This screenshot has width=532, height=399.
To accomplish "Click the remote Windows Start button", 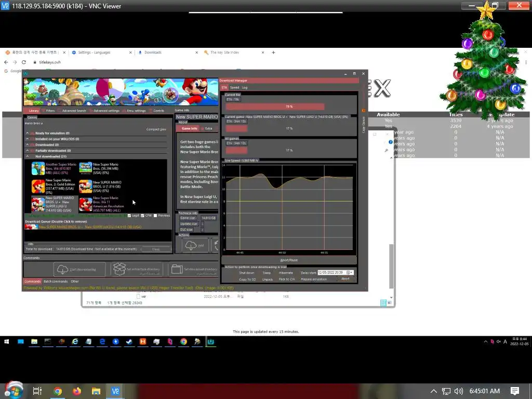I will (x=6, y=342).
